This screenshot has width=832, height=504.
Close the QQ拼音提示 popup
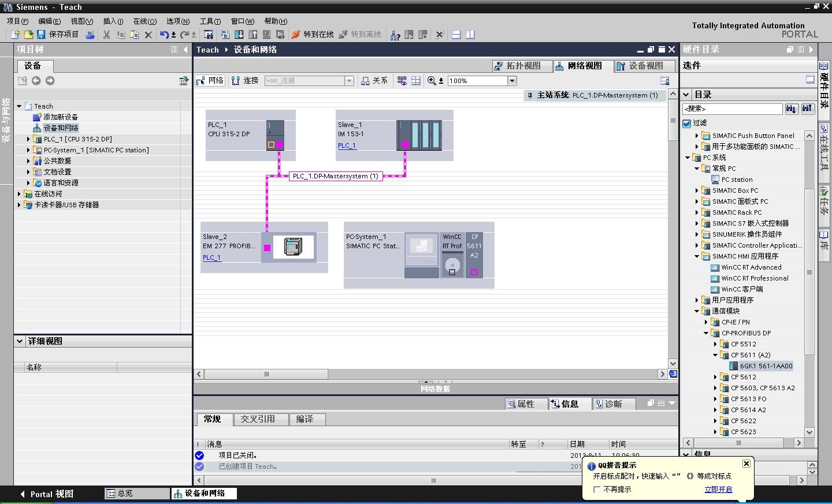[x=746, y=464]
